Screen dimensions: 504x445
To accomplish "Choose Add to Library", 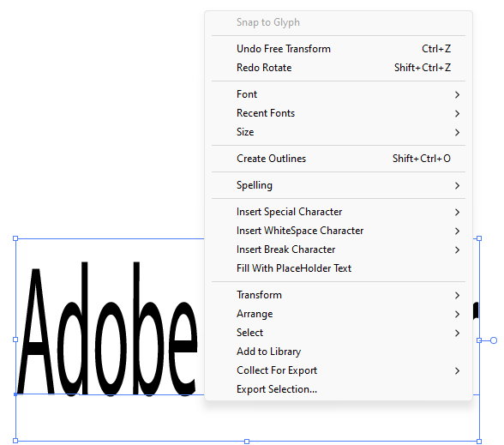I will [x=339, y=352].
